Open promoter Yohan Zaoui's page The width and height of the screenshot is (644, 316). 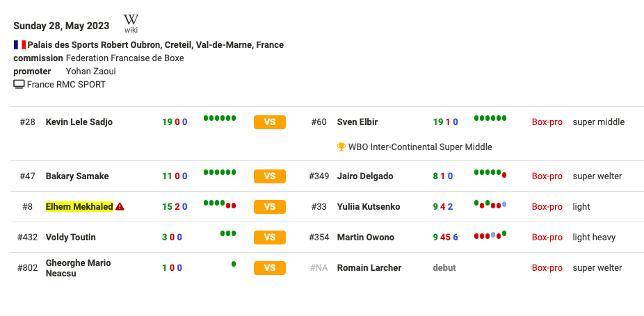point(91,72)
